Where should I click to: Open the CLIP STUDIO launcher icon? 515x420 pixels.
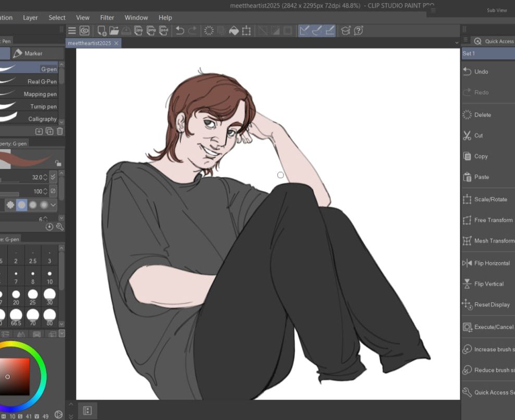coord(84,31)
